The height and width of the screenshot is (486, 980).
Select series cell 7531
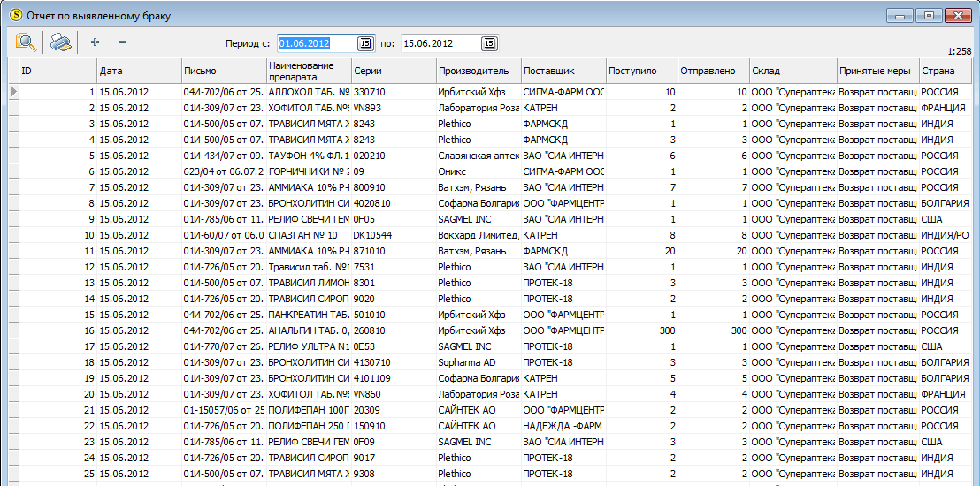[x=394, y=267]
